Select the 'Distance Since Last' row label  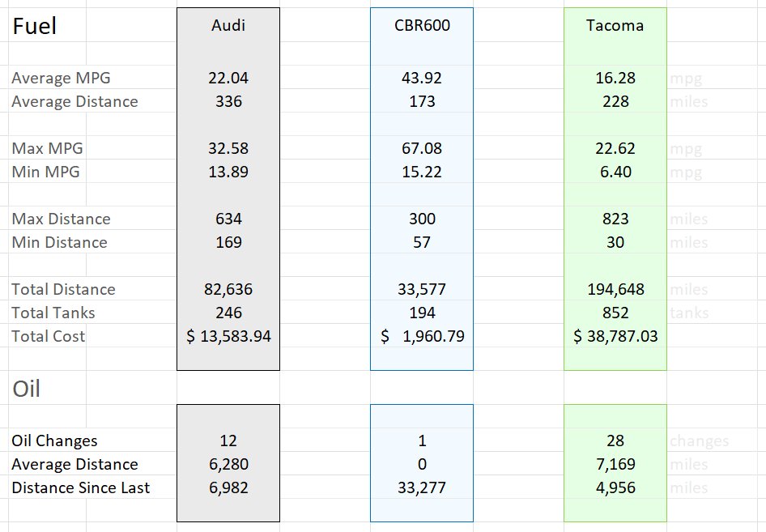click(x=81, y=487)
